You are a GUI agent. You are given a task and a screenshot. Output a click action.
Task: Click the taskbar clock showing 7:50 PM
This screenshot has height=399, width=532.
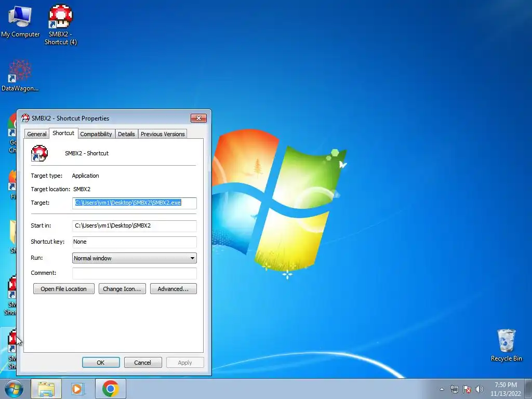click(x=506, y=389)
